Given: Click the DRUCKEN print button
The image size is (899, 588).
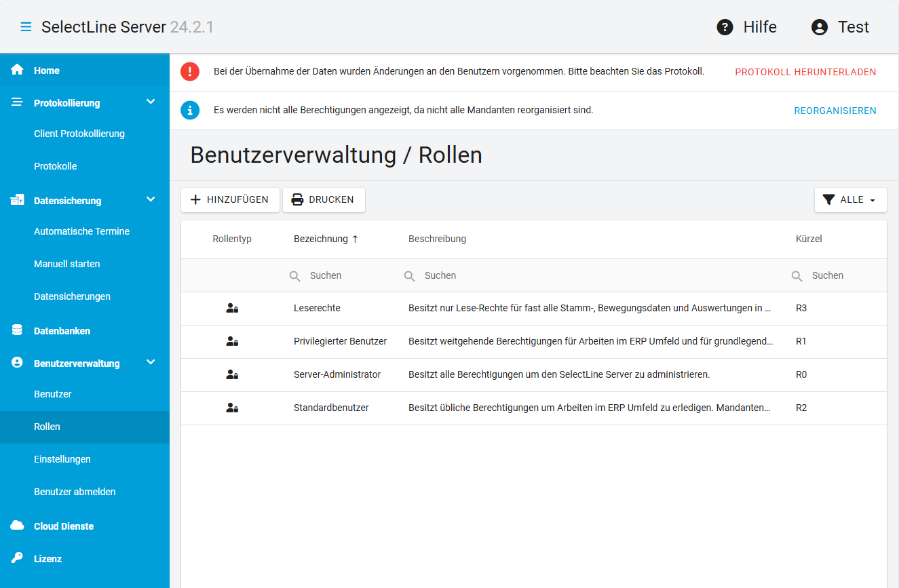Looking at the screenshot, I should click(x=324, y=200).
